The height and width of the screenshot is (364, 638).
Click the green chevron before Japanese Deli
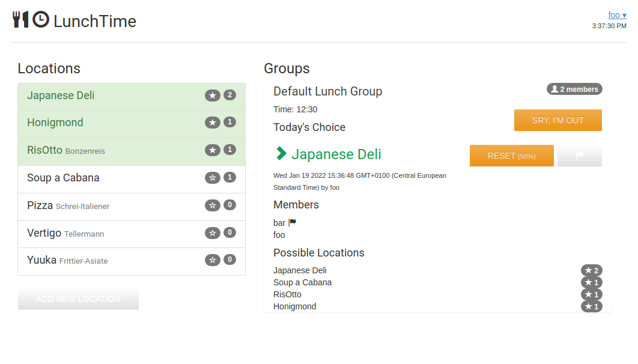click(281, 154)
